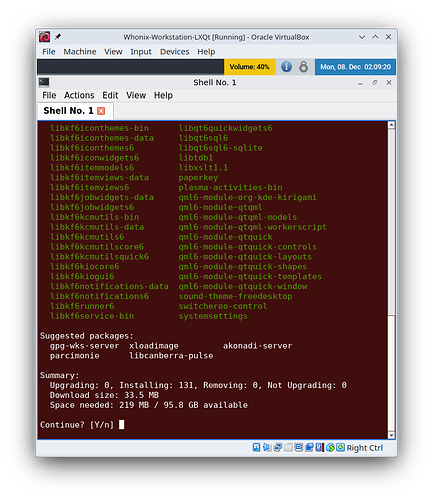This screenshot has height=499, width=433.
Task: Click the terminal scrollbar down arrow
Action: 391,435
